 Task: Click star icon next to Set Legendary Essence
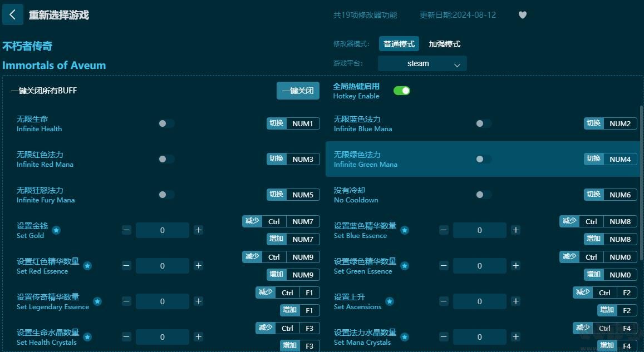point(97,301)
